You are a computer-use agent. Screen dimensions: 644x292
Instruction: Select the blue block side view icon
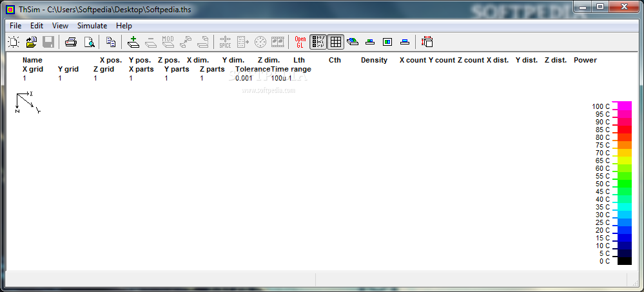pos(405,42)
